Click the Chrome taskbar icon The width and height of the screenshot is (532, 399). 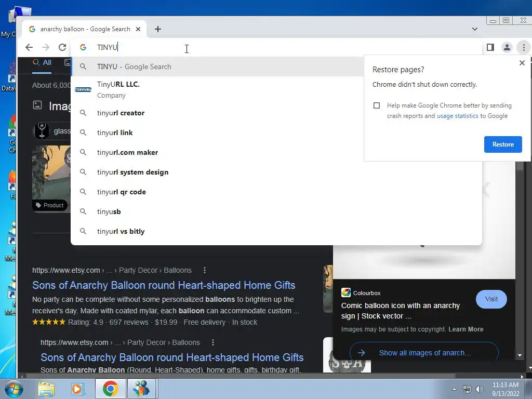click(110, 389)
